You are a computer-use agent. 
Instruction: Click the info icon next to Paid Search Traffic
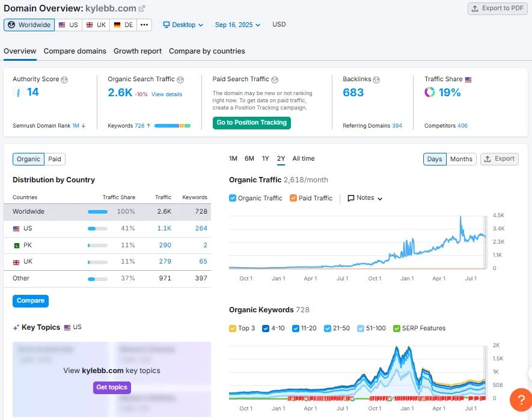click(275, 79)
